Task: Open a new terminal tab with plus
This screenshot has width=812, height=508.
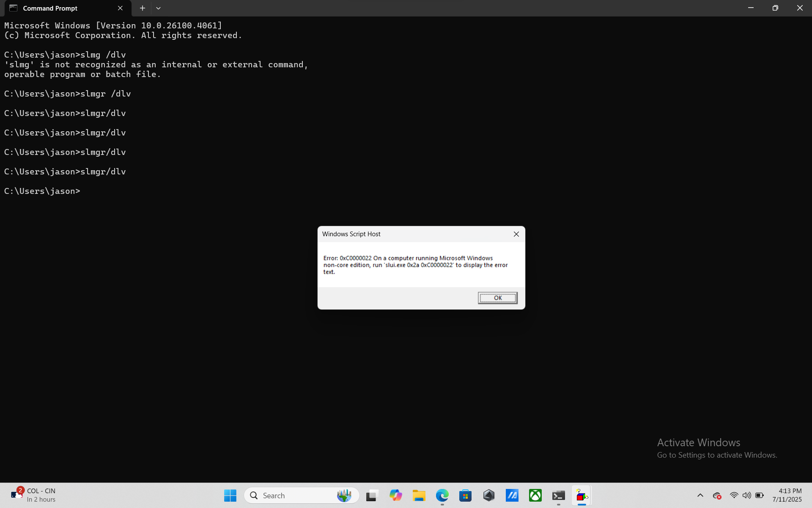Action: tap(143, 8)
